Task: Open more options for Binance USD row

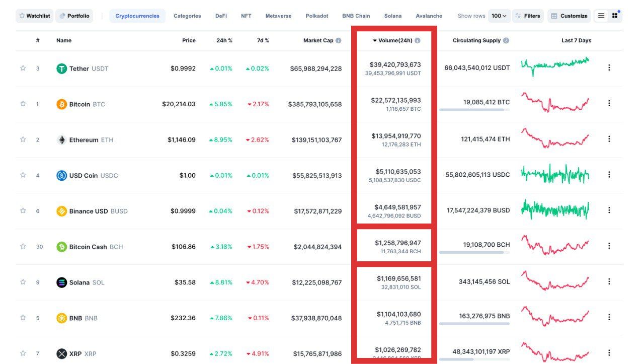Action: tap(609, 210)
